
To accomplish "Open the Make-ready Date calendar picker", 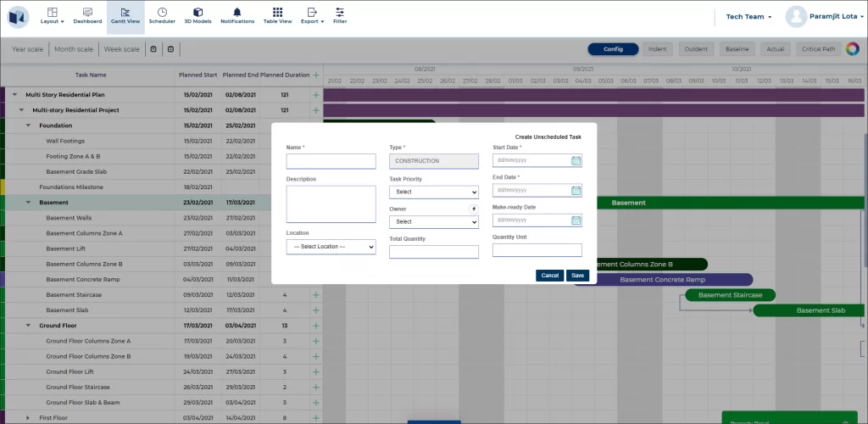I will point(576,220).
